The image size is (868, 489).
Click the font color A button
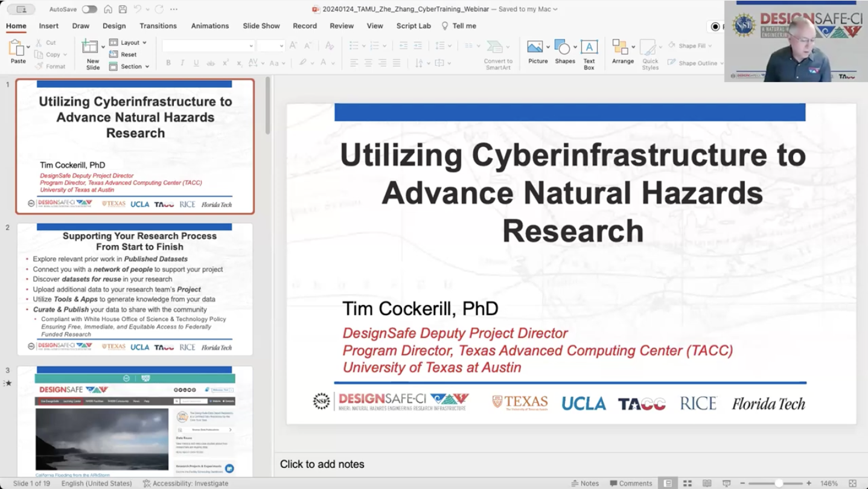[324, 63]
